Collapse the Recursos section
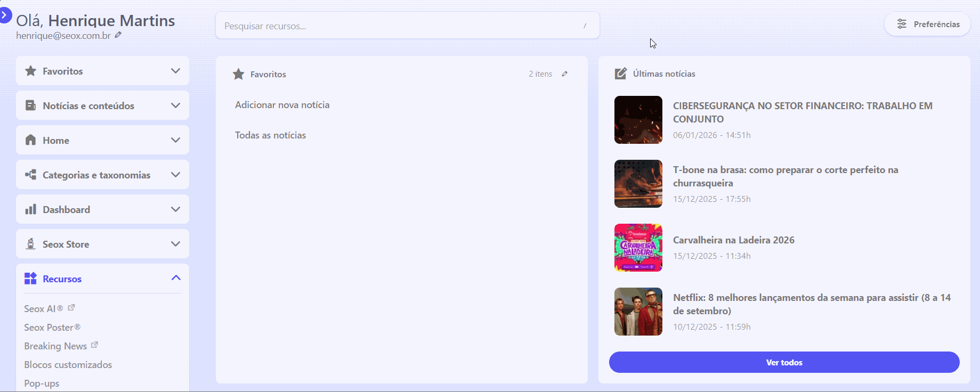The width and height of the screenshot is (980, 392). pyautogui.click(x=175, y=278)
